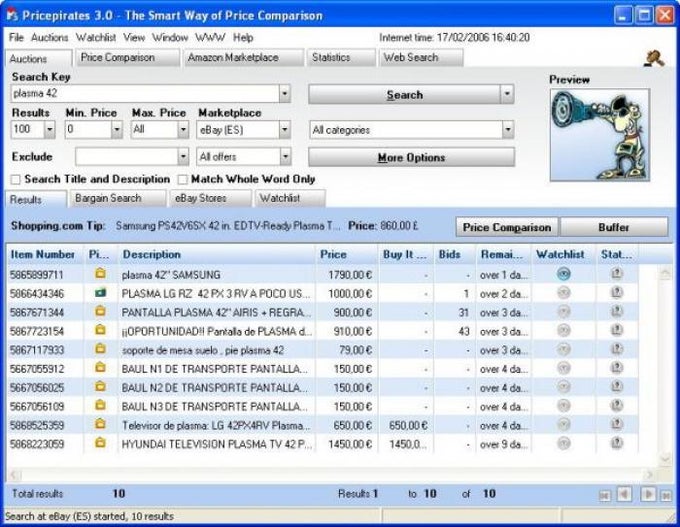Switch to the Amazon Marketplace tab
This screenshot has height=527, width=680.
click(x=233, y=58)
